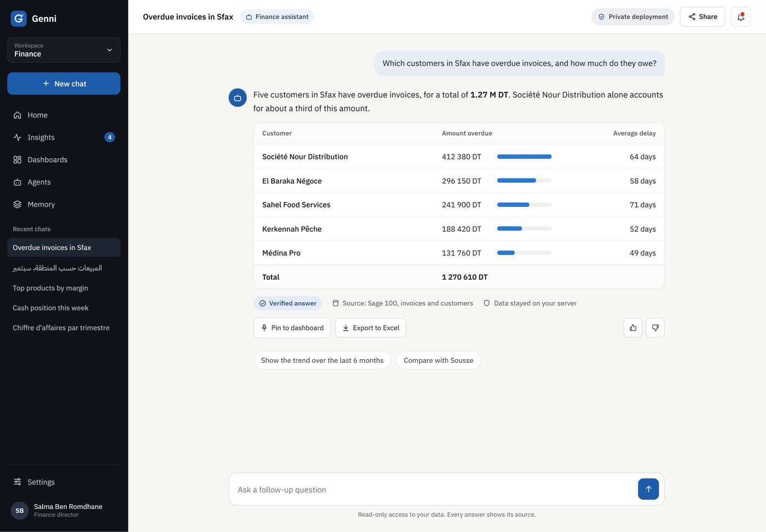This screenshot has height=532, width=766.
Task: Open Memory section
Action: click(x=63, y=205)
